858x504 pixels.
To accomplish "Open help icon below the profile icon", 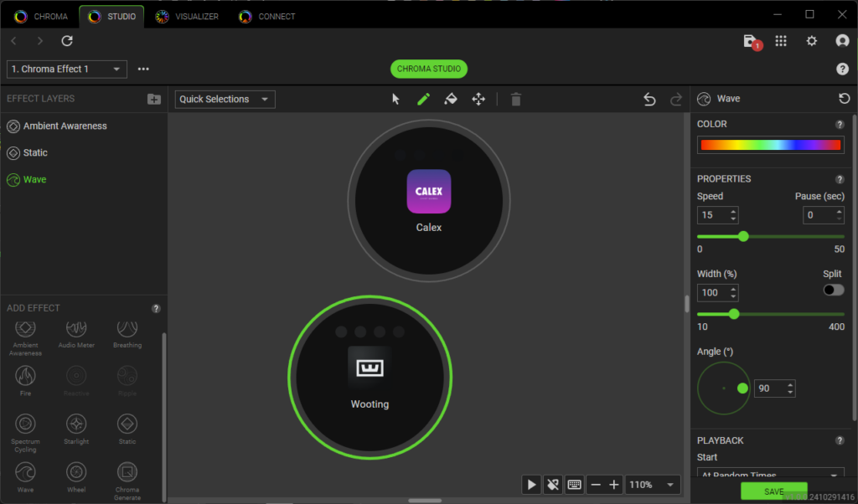I will click(842, 69).
